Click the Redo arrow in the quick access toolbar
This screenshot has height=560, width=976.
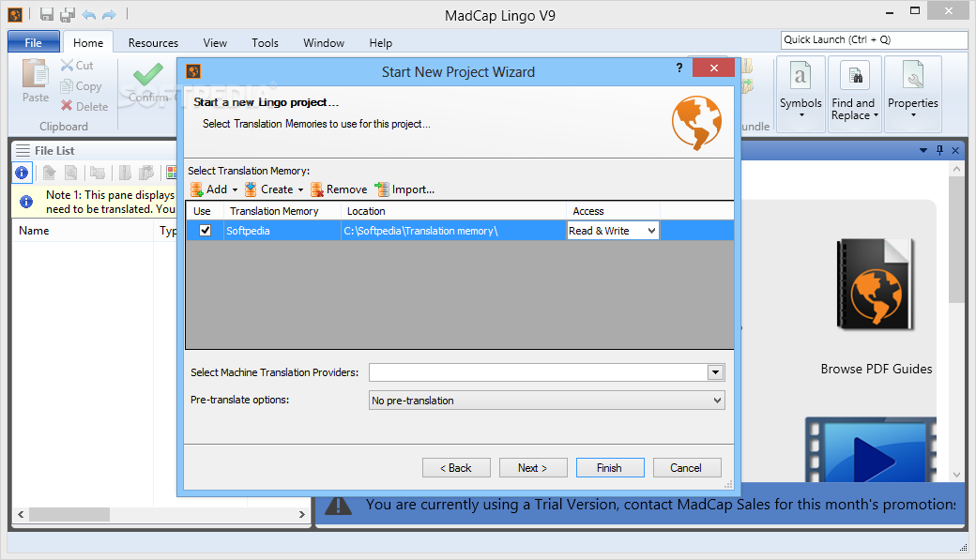point(109,14)
